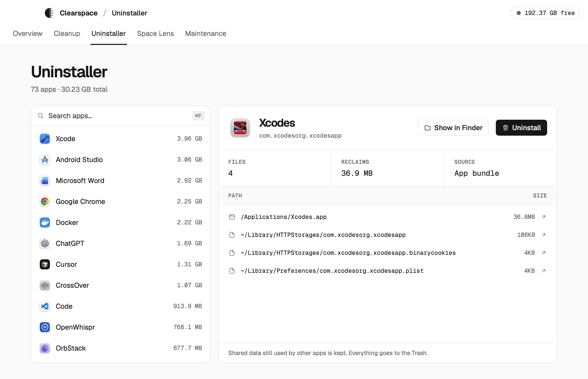The height and width of the screenshot is (379, 588).
Task: Click the Xcode hammer app icon
Action: [x=45, y=139]
